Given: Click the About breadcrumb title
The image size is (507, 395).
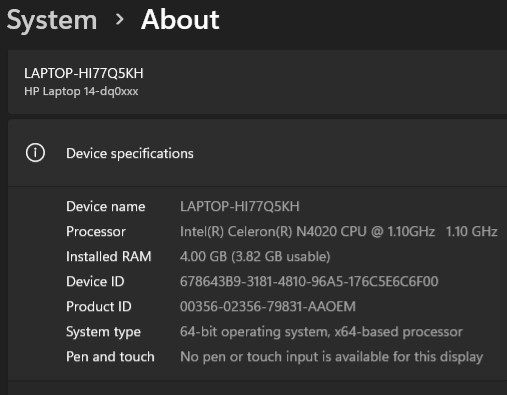Looking at the screenshot, I should [180, 20].
